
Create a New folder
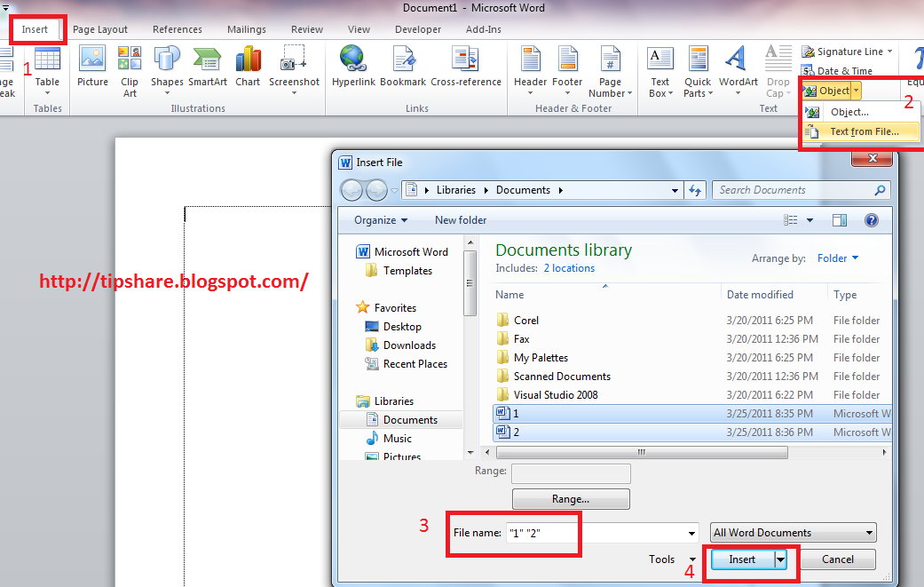tap(461, 220)
